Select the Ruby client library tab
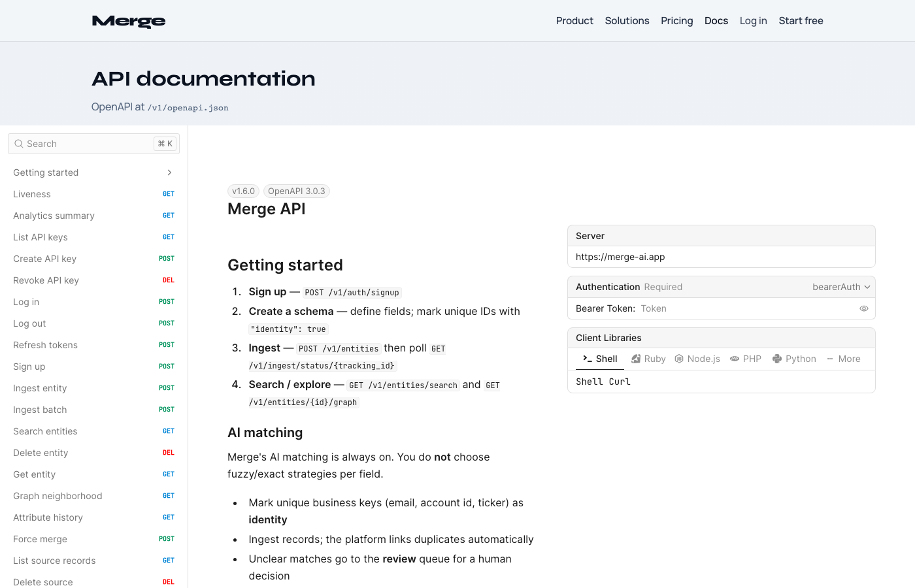Viewport: 915px width, 588px height. click(648, 359)
